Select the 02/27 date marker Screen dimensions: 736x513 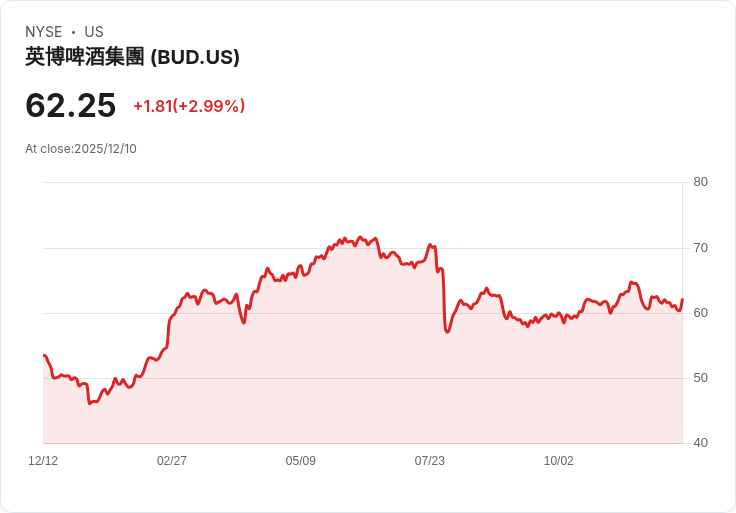172,461
